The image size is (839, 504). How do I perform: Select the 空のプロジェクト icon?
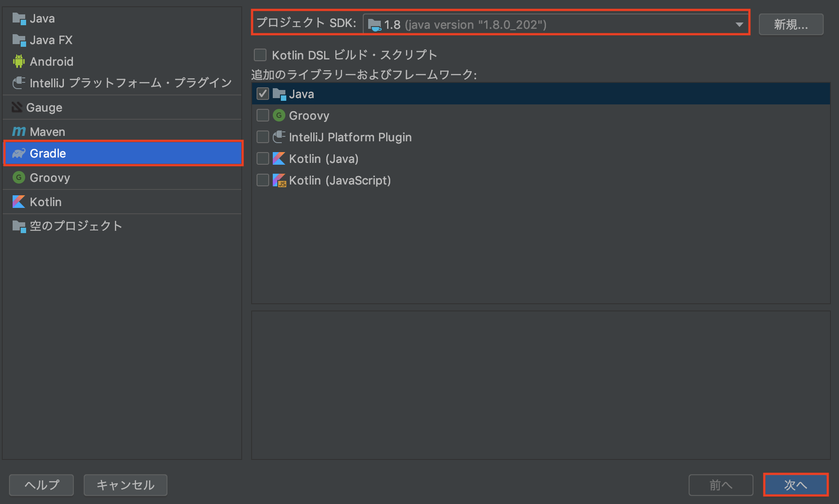19,226
